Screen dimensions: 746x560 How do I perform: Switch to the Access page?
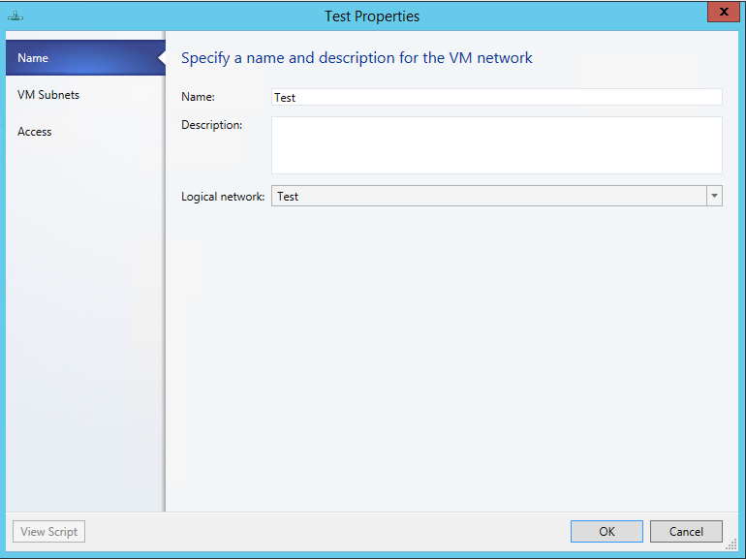coord(35,132)
